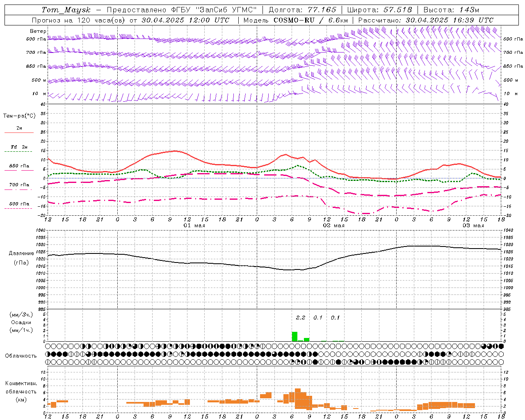Click the "Долгота: 77.165" header field
The height and width of the screenshot is (420, 525).
[x=302, y=10]
